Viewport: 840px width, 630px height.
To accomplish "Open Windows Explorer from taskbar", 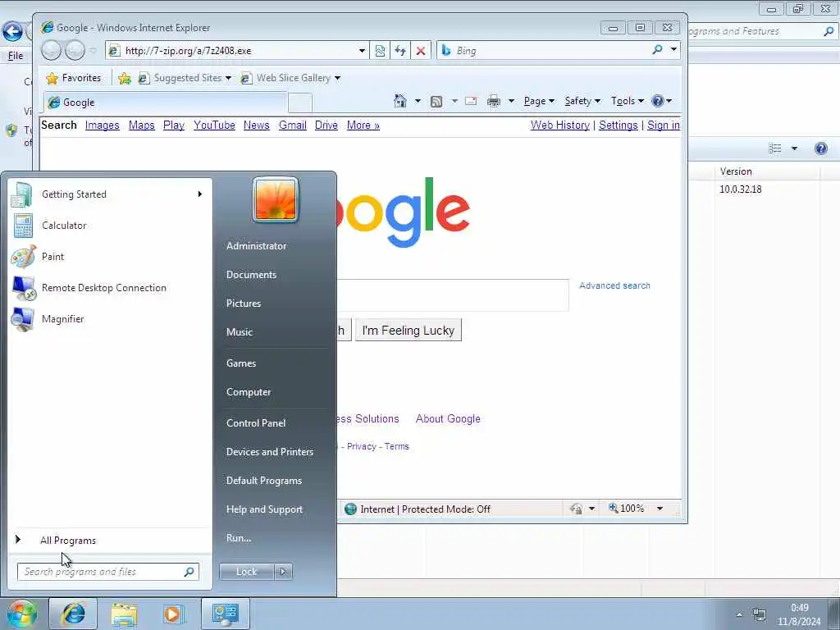I will tap(125, 614).
